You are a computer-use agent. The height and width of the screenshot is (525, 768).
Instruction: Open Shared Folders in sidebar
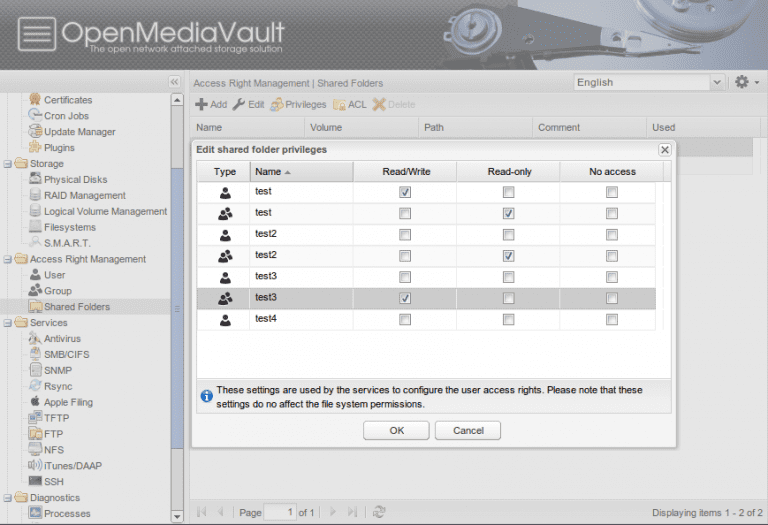coord(76,307)
